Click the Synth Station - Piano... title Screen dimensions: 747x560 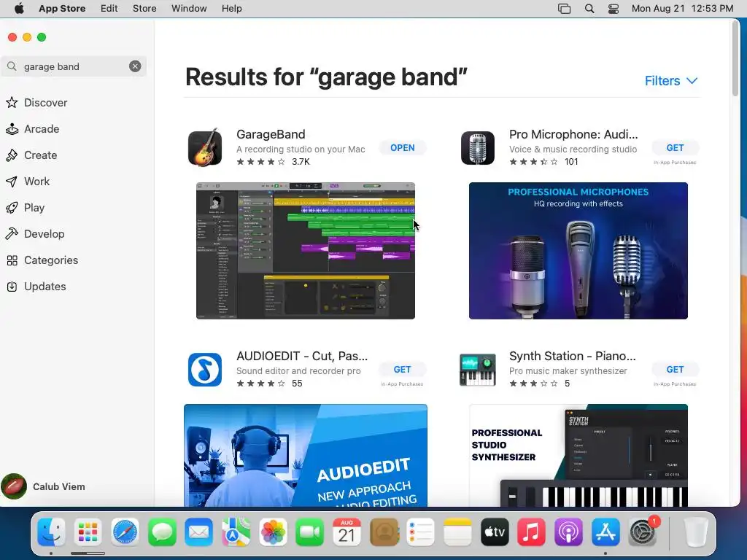(572, 356)
